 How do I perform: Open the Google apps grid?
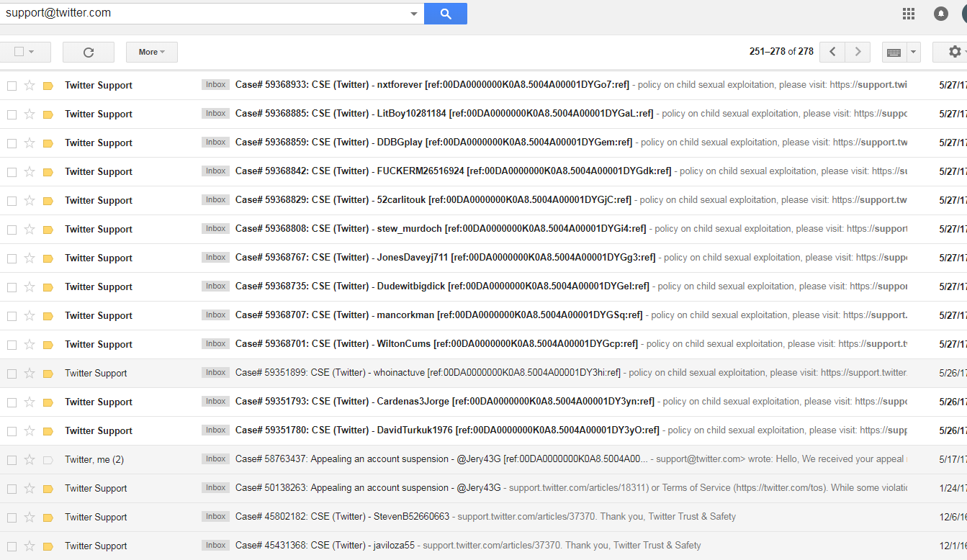click(x=909, y=14)
